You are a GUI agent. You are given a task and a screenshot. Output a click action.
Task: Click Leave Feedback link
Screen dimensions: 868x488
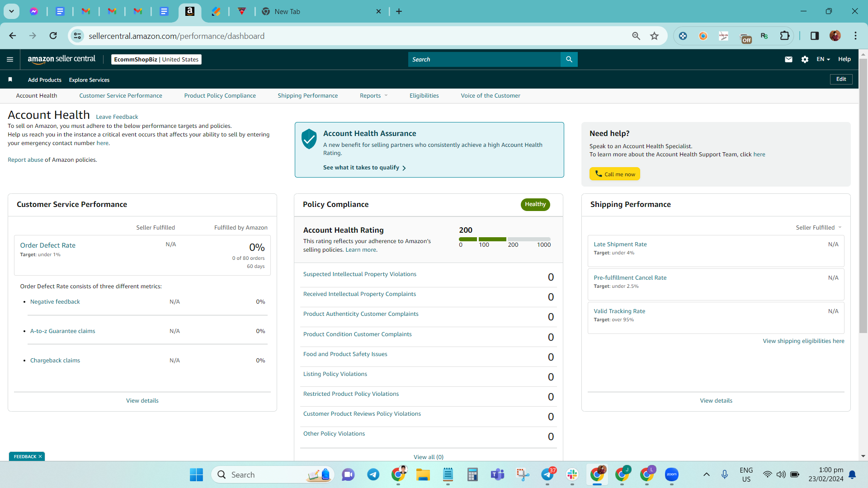tap(117, 117)
